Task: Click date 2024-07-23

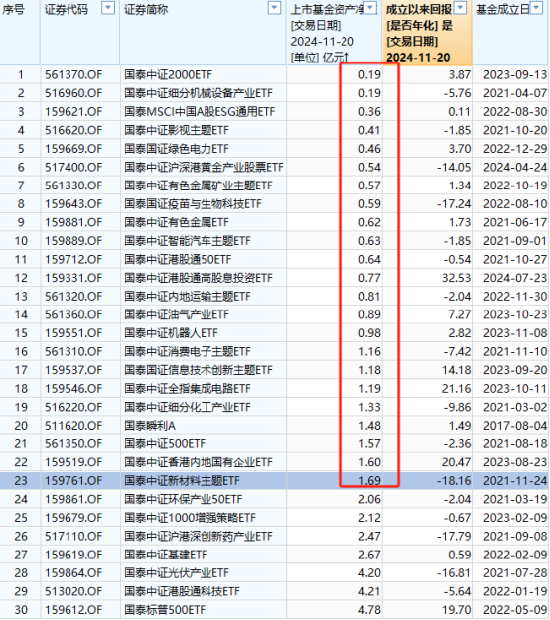Action: tap(515, 278)
